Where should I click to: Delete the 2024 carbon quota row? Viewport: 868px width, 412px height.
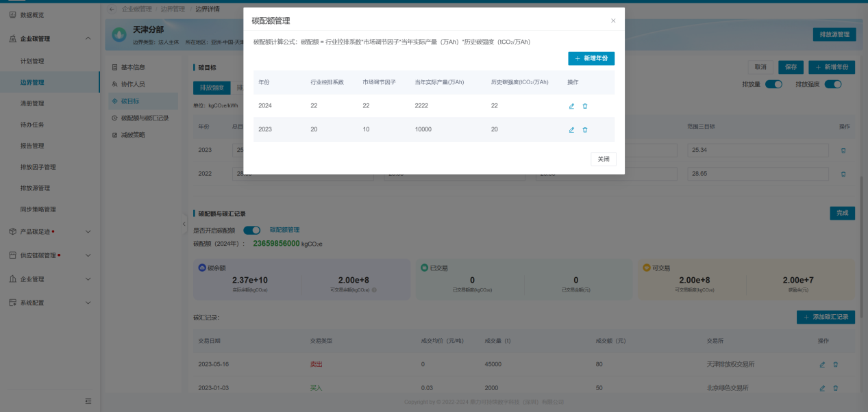tap(585, 106)
